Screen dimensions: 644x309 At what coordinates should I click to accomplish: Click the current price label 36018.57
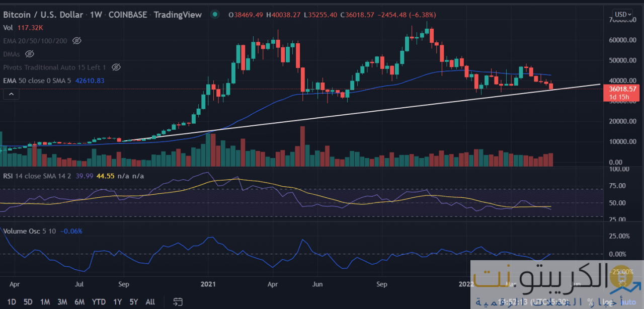[622, 89]
